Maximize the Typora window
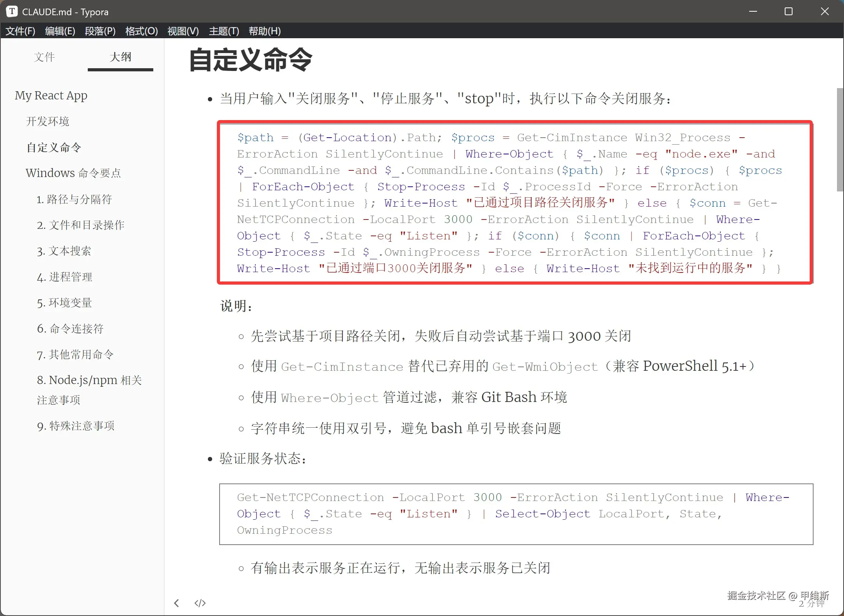The width and height of the screenshot is (844, 616). tap(788, 11)
